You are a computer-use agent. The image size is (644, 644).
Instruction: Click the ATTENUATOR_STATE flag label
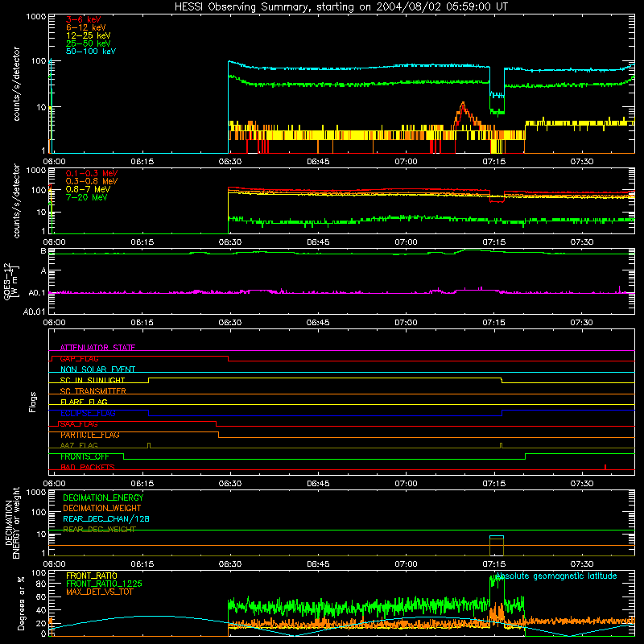tap(97, 348)
